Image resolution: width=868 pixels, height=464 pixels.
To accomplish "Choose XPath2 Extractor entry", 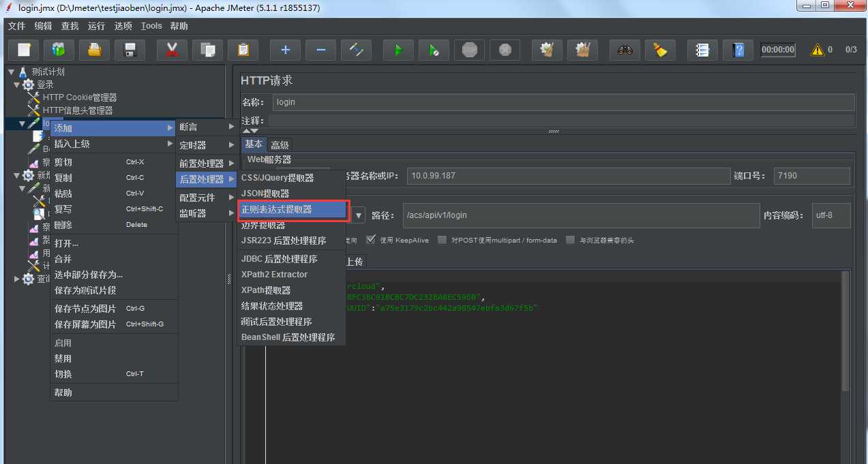I will [x=291, y=275].
